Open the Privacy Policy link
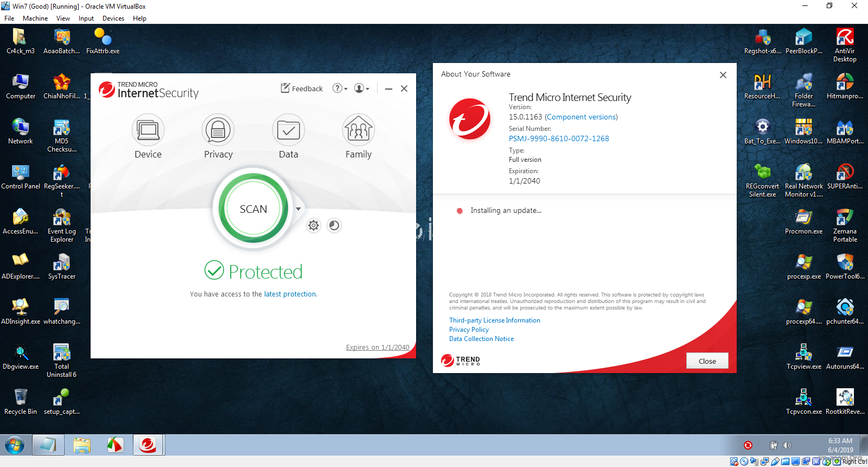Viewport: 868px width, 467px height. (469, 330)
